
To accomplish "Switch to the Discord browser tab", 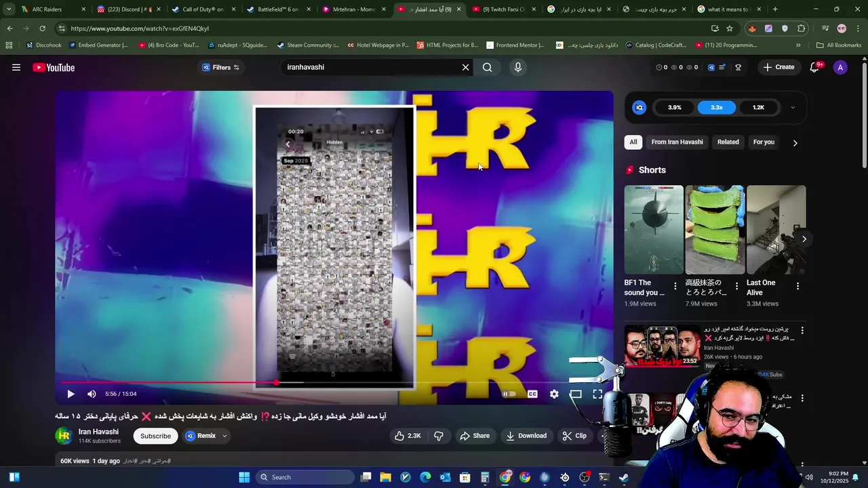I will click(x=128, y=9).
